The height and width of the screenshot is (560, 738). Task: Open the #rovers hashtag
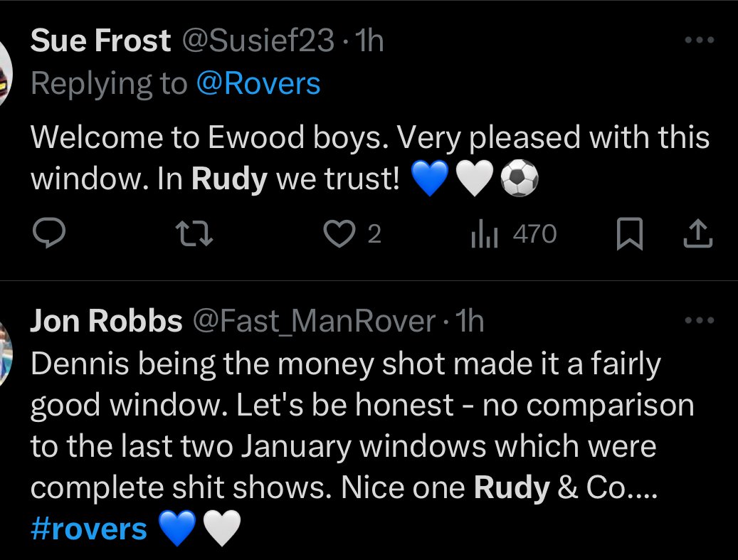pos(88,529)
